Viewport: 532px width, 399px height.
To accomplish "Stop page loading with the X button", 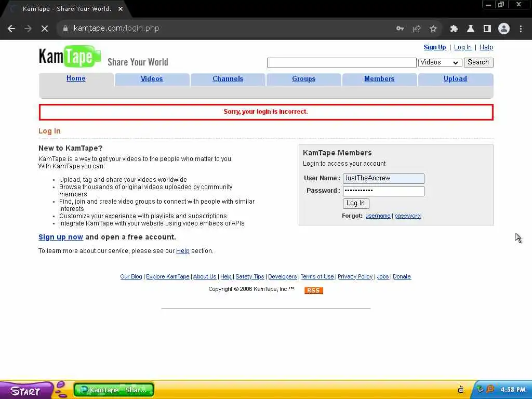I will [45, 29].
